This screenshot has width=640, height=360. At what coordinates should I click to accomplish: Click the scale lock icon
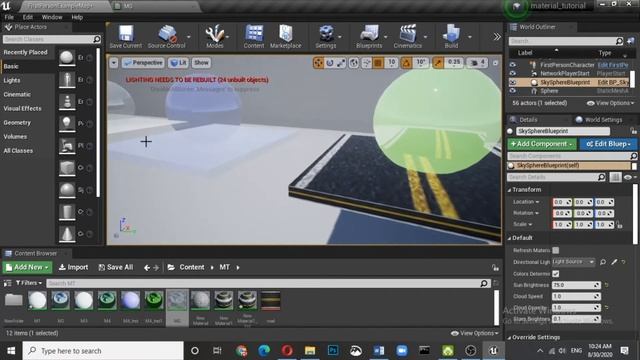click(x=620, y=224)
